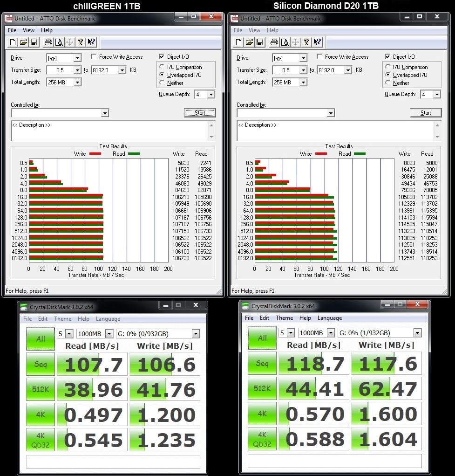Open Total Length dropdown in chiliGREEN ATTO window

click(x=77, y=82)
